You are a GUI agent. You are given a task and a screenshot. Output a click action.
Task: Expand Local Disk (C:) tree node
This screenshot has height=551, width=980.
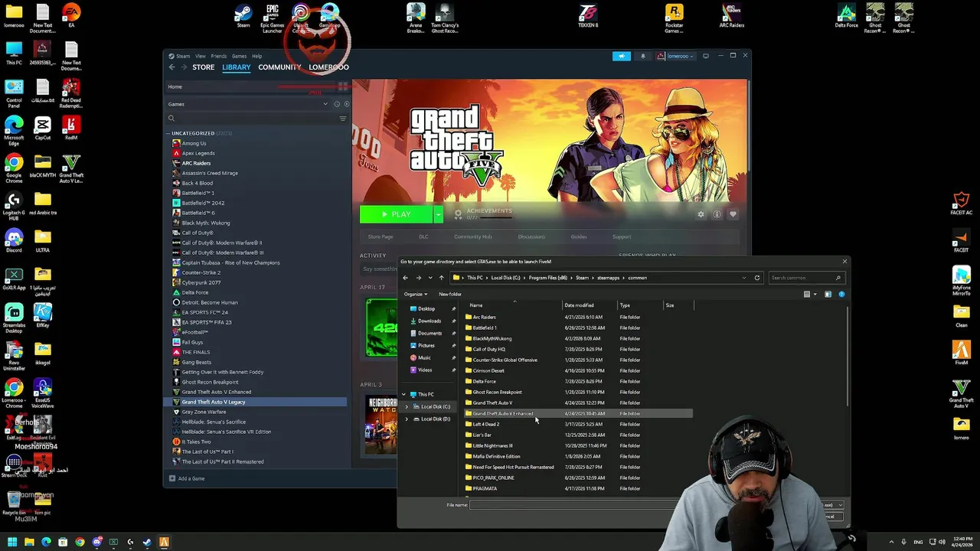[x=406, y=407]
